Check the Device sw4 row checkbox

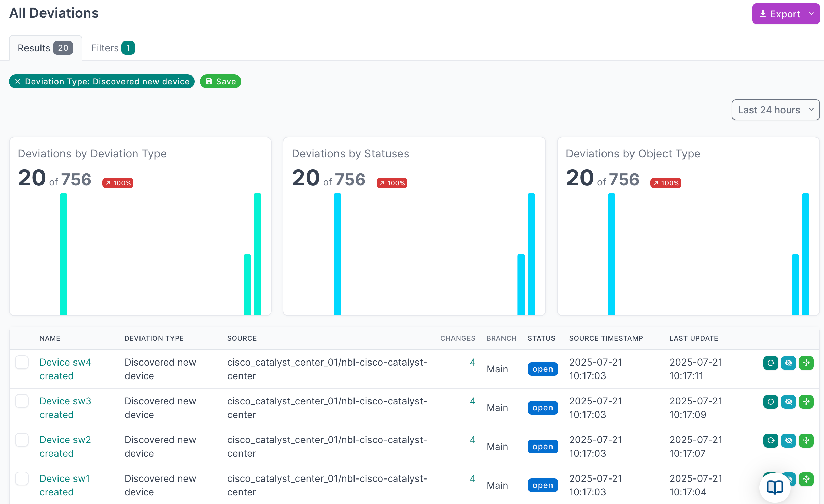[22, 362]
